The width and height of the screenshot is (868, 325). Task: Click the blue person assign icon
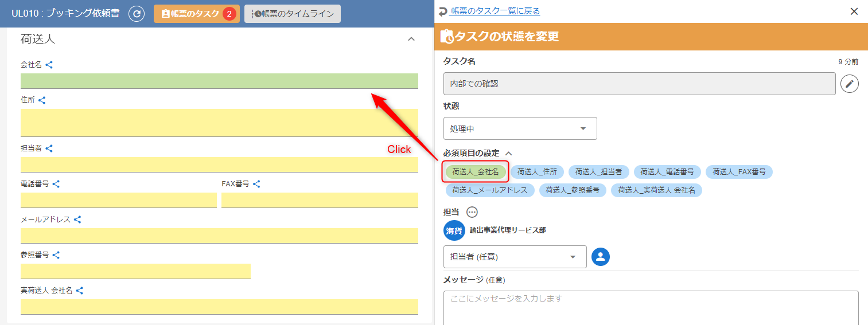pos(601,257)
